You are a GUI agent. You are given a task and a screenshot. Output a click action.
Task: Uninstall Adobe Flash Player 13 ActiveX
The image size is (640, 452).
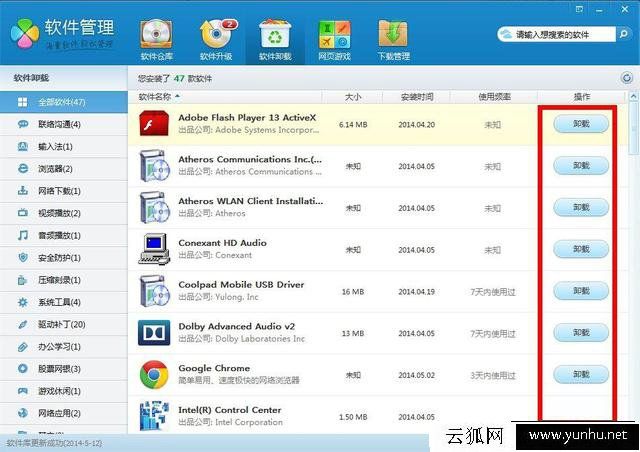pyautogui.click(x=581, y=123)
